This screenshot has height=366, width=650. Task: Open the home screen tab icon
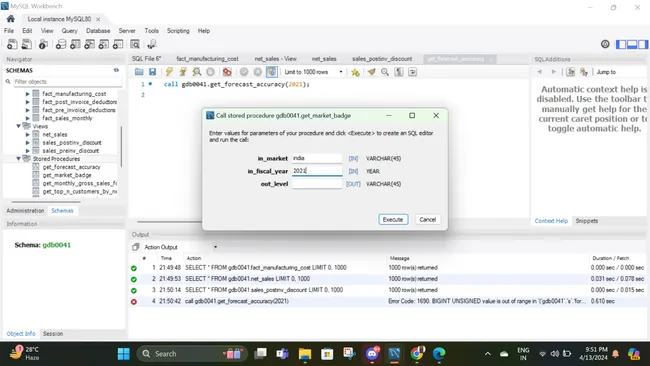[11, 19]
